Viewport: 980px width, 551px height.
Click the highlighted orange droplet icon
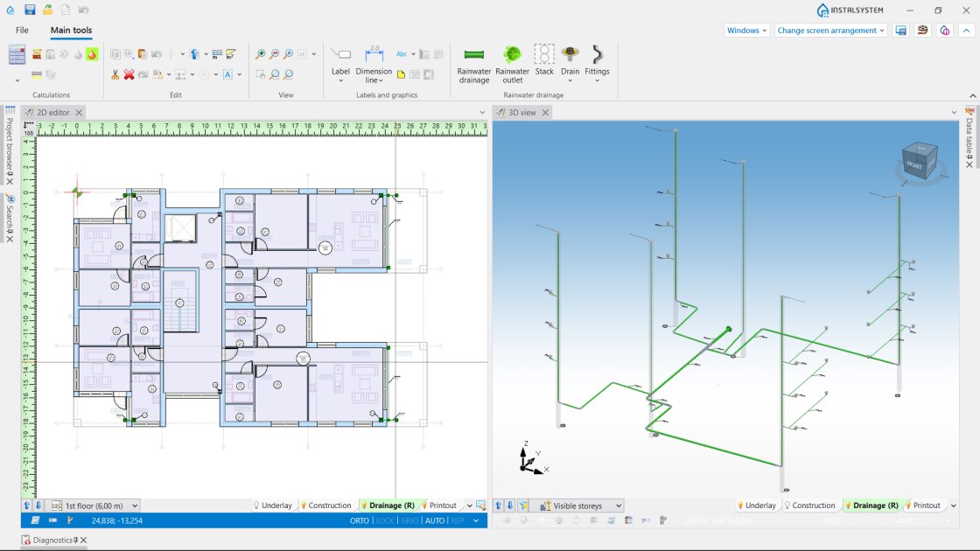[x=92, y=54]
